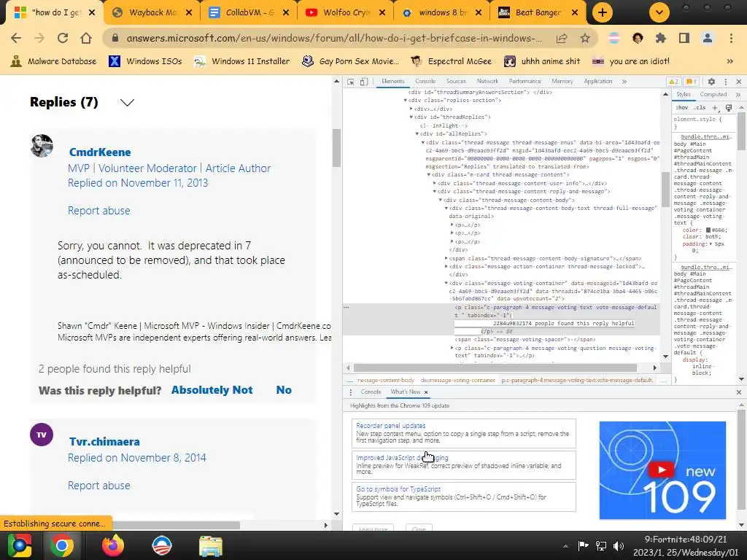Open Tvr.chimaera's profile link
Screen dimensions: 747x560
104,442
